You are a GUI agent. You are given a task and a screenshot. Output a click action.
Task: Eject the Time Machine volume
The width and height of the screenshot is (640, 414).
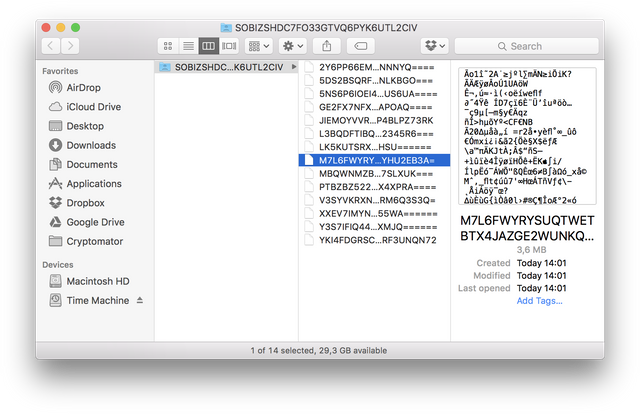pyautogui.click(x=140, y=300)
